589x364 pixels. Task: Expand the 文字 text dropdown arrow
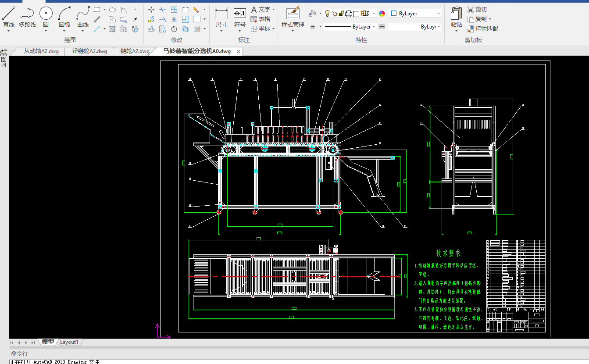pos(274,9)
